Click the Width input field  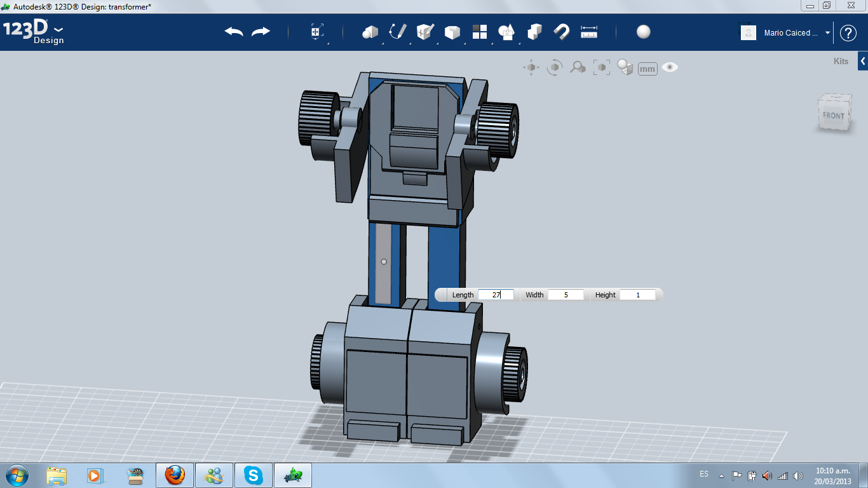566,295
